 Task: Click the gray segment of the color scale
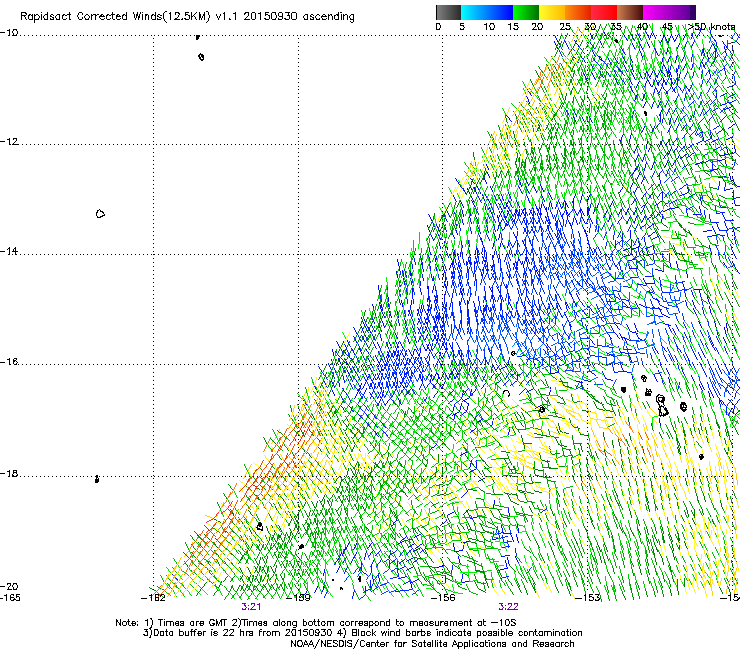448,12
